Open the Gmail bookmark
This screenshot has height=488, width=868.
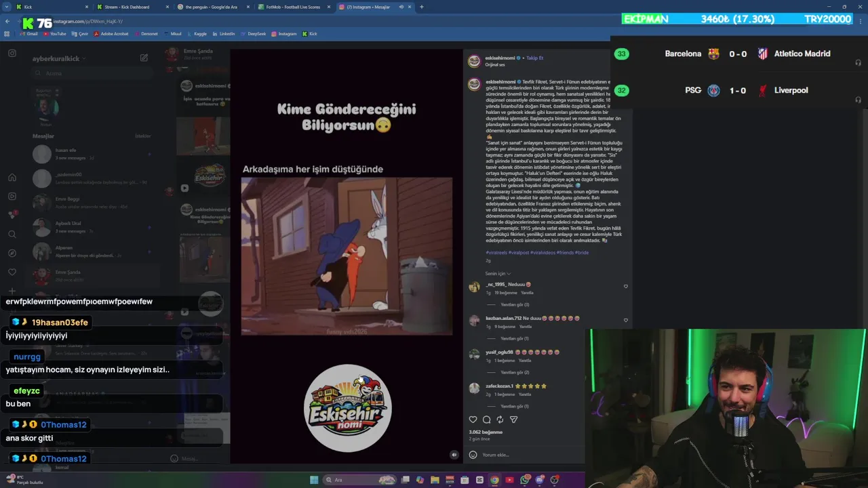click(x=28, y=33)
